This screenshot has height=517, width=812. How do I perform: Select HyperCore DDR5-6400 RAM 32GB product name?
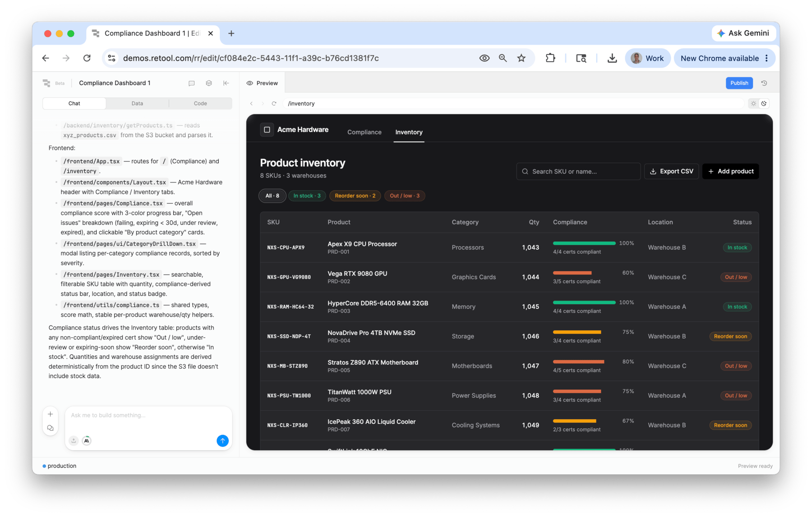(x=378, y=303)
